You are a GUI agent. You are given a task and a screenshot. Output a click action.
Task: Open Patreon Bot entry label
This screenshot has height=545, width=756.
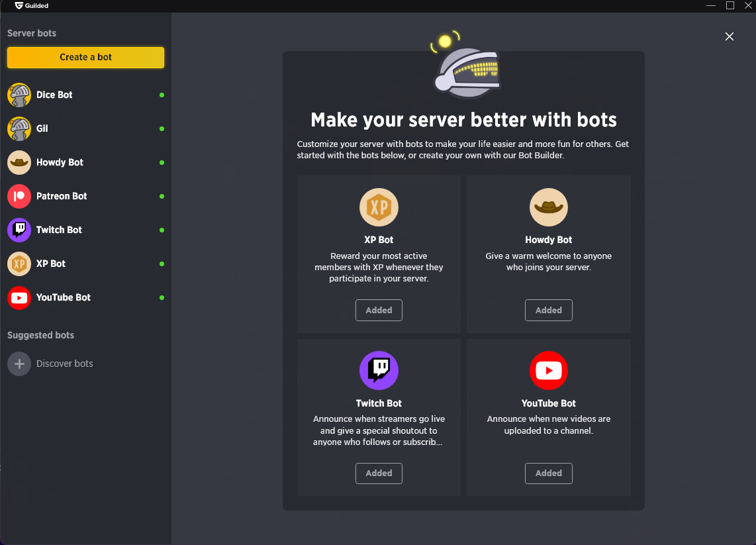point(62,196)
